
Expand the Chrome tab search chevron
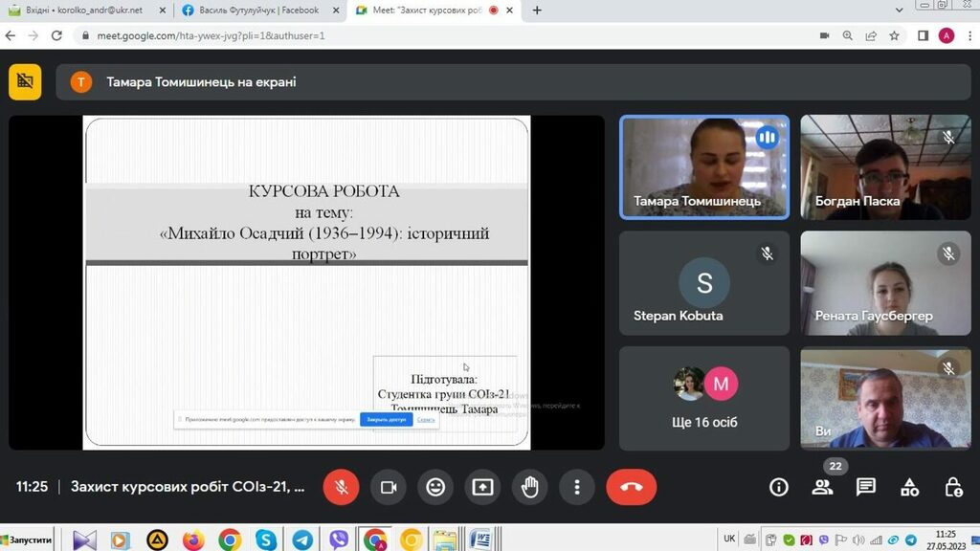tap(900, 10)
